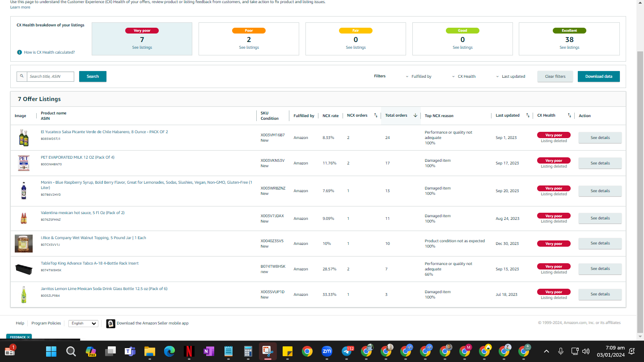Click the info icon for CX Health calculation
The width and height of the screenshot is (644, 362).
[19, 52]
